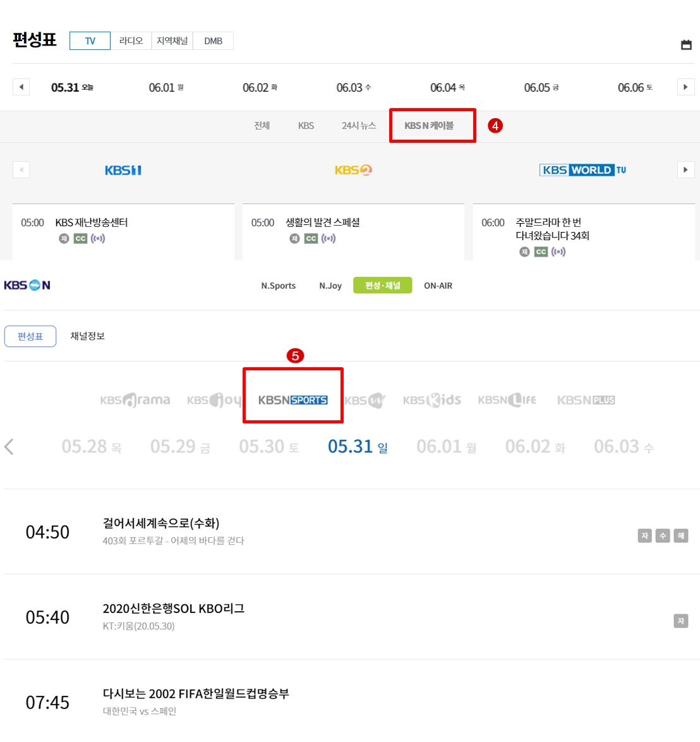Viewport: 700px width, 742px height.
Task: Select date 06.01 월 in top schedule
Action: pos(166,88)
